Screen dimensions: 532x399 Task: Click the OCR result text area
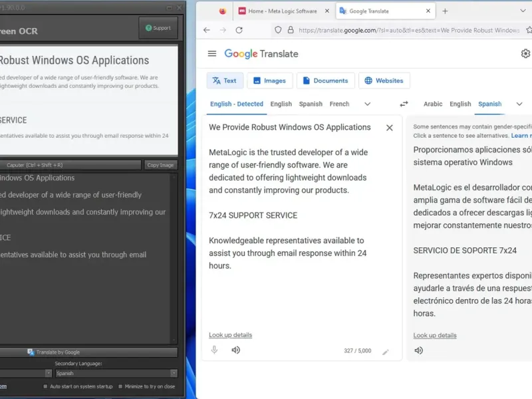click(85, 258)
